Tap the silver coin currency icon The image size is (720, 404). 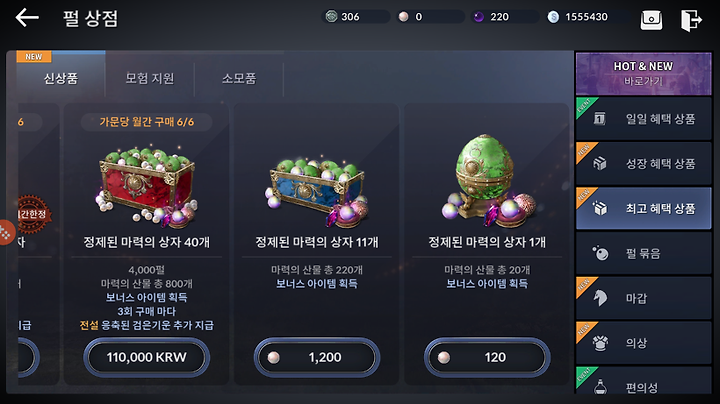553,17
